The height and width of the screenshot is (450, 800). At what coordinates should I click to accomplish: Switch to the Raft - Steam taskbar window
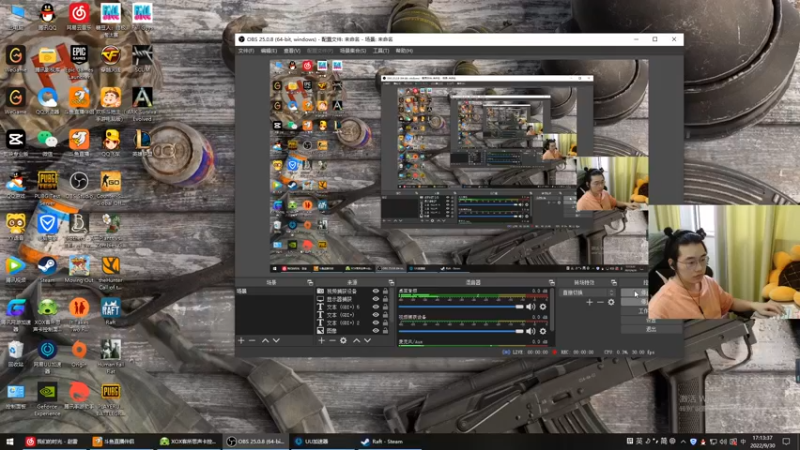click(389, 442)
